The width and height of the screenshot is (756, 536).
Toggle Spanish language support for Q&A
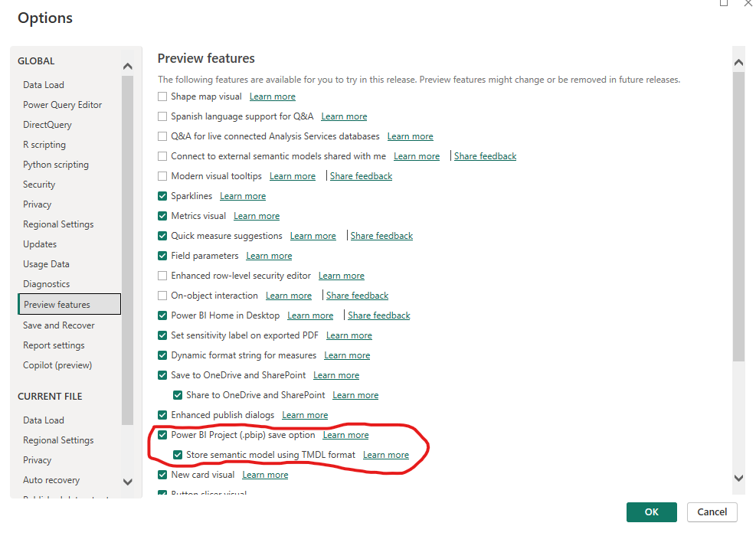click(x=162, y=116)
